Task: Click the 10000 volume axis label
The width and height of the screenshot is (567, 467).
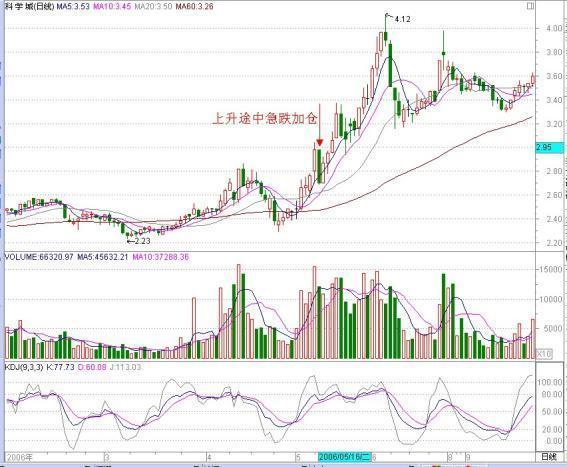Action: (551, 299)
